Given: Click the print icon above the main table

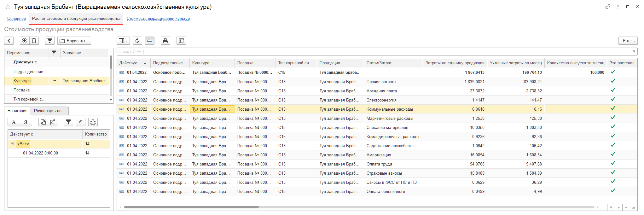Looking at the screenshot, I should pyautogui.click(x=165, y=41).
